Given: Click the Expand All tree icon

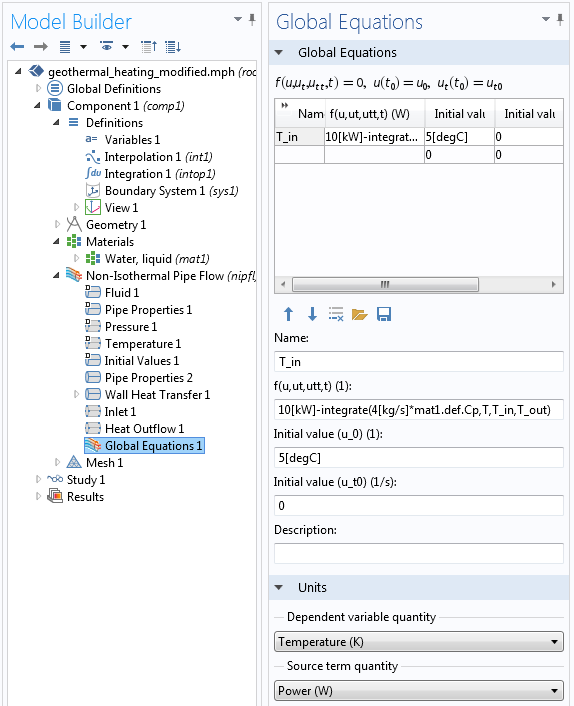Looking at the screenshot, I should [x=173, y=46].
